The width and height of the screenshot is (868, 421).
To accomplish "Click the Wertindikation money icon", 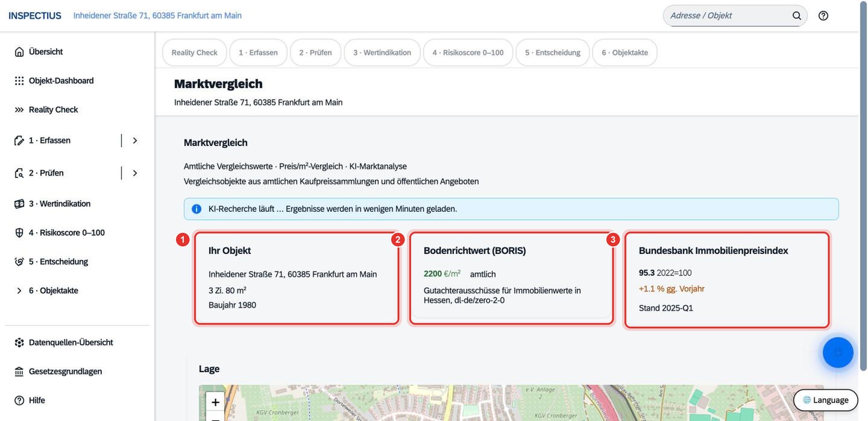I will pyautogui.click(x=19, y=204).
